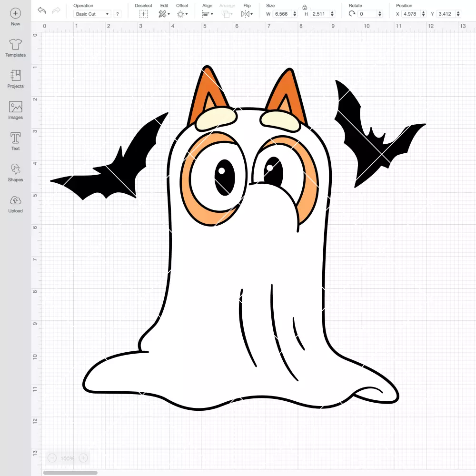This screenshot has width=476, height=476.
Task: Expand the Align options
Action: (x=208, y=14)
